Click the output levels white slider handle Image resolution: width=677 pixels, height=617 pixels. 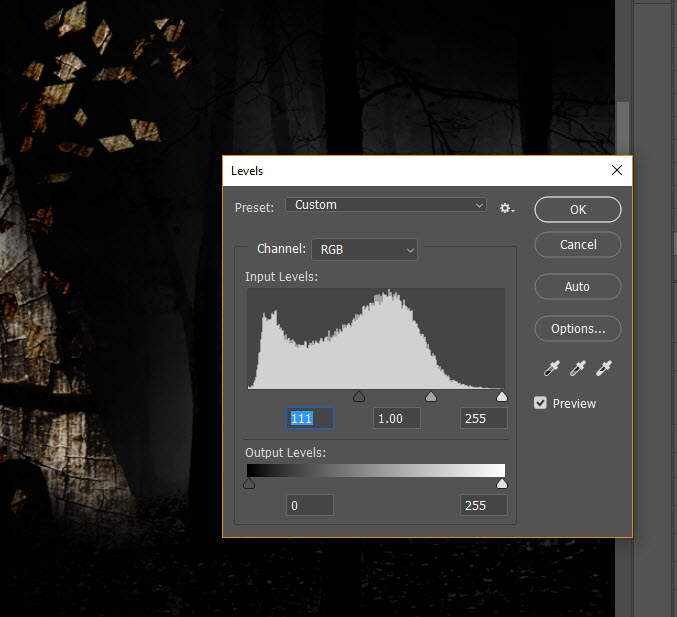(x=502, y=484)
